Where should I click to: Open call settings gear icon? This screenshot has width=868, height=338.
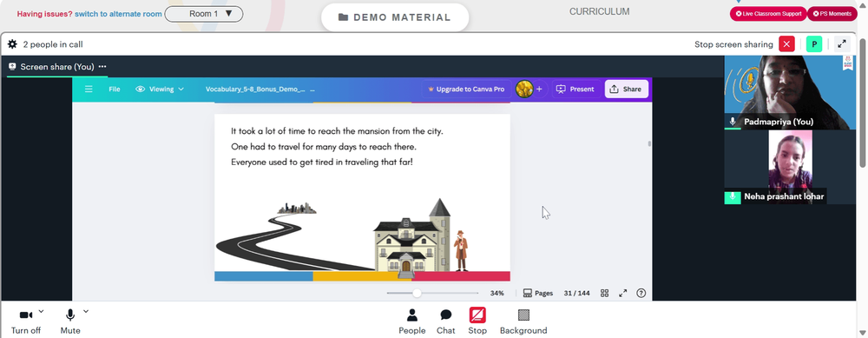12,44
